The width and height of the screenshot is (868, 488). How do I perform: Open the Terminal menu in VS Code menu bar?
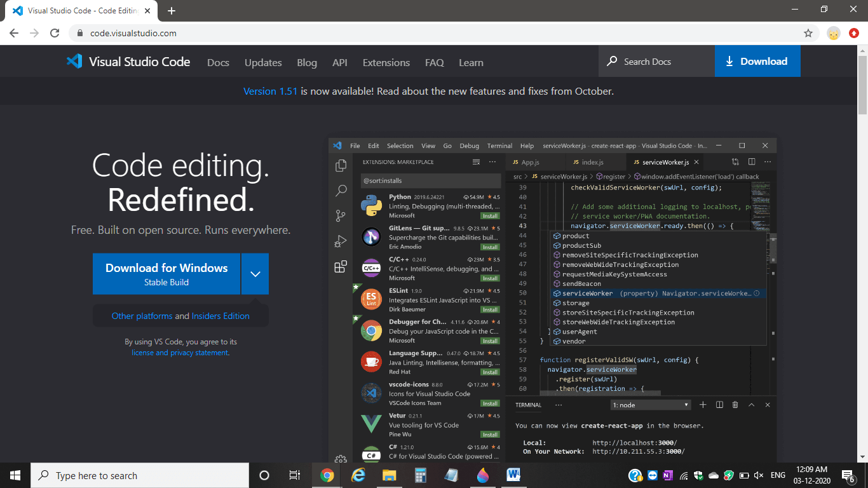pyautogui.click(x=499, y=146)
